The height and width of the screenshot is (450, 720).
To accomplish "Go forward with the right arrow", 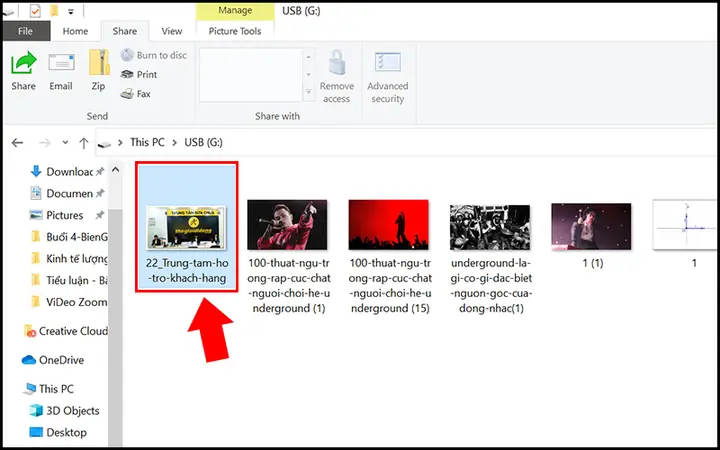I will coord(45,143).
